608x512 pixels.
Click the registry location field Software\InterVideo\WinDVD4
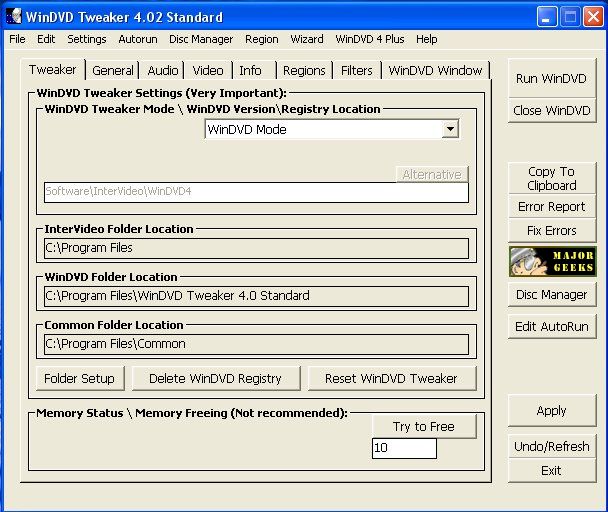pyautogui.click(x=256, y=192)
